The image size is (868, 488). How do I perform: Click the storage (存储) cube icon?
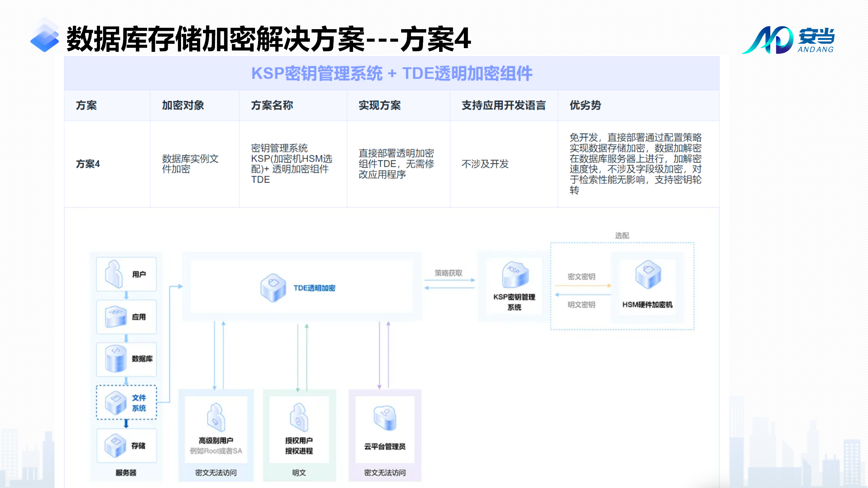pos(115,445)
